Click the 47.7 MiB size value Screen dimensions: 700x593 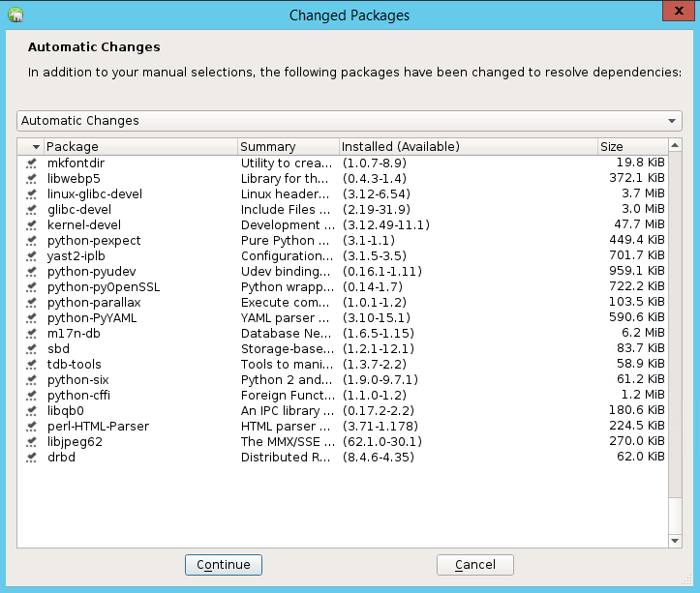tap(639, 224)
